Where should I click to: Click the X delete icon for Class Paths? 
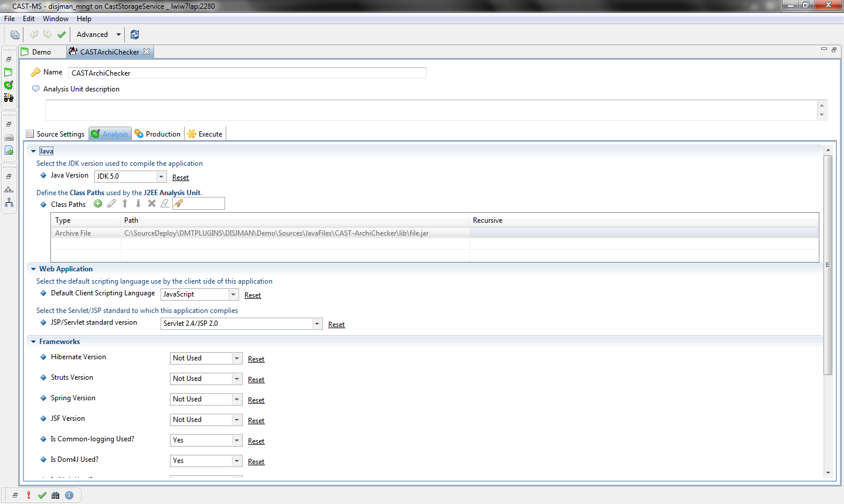pos(152,203)
